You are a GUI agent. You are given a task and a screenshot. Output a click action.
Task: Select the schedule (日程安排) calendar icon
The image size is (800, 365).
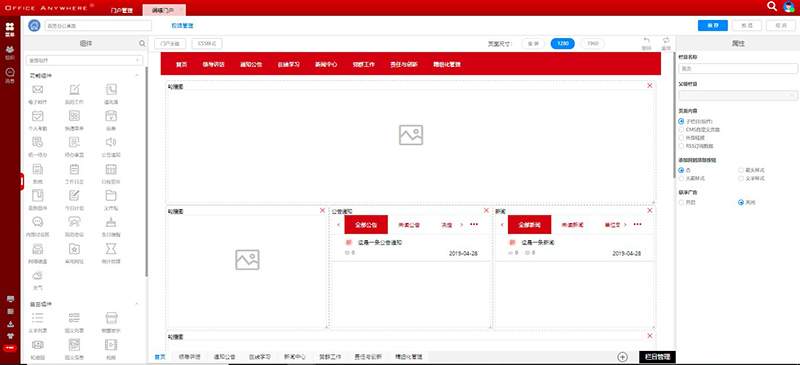point(111,169)
